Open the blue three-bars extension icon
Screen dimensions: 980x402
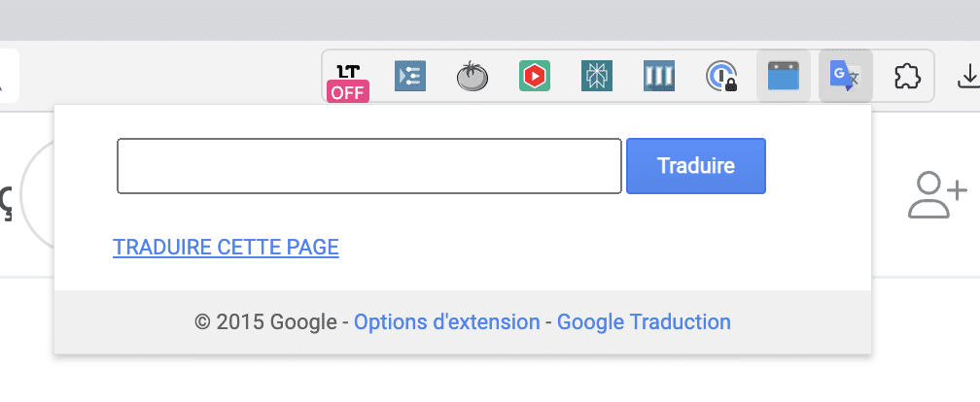coord(659,76)
